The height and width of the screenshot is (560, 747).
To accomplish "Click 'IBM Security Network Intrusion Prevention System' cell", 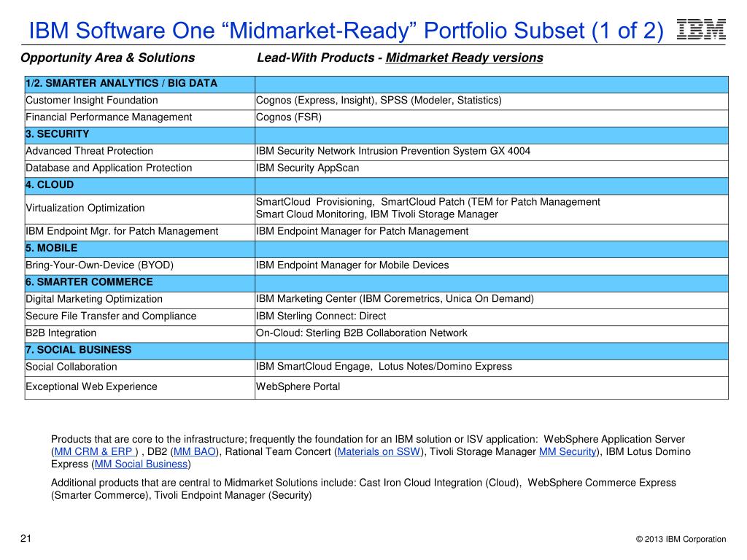I will point(492,152).
